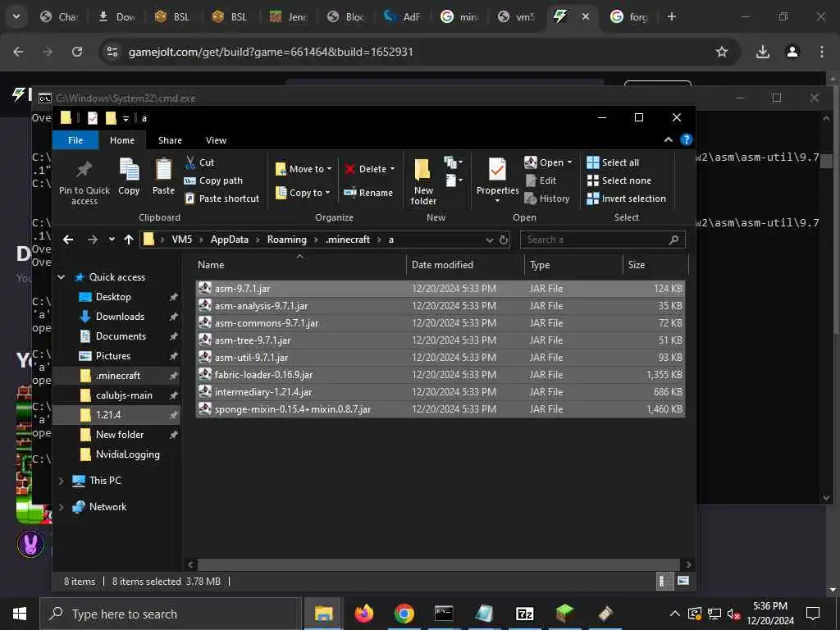Switch to the View ribbon tab
840x630 pixels.
(x=216, y=140)
